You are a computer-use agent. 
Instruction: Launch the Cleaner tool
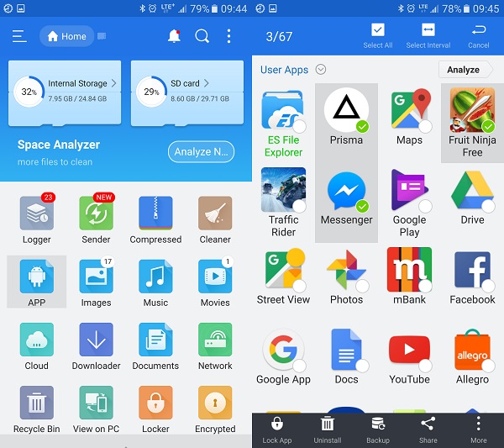[x=215, y=220]
